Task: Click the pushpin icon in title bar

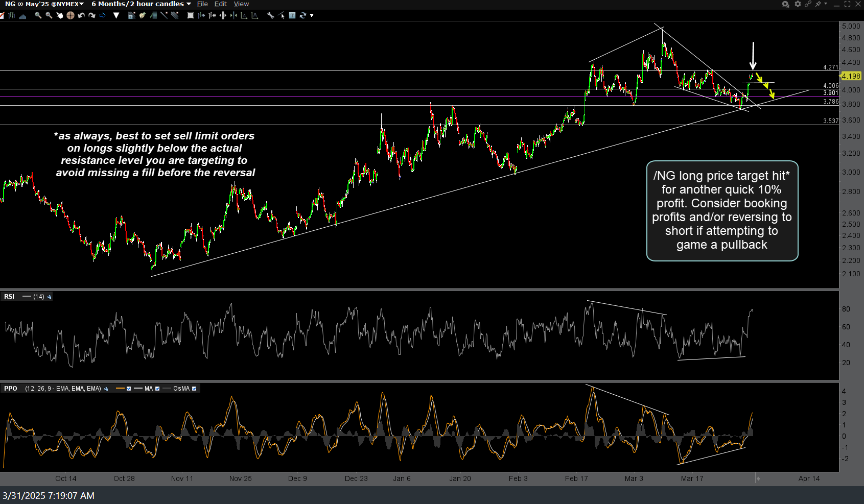Action: [819, 4]
